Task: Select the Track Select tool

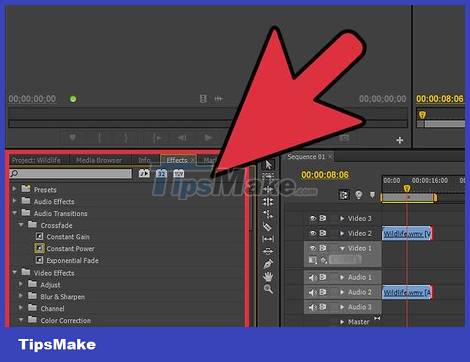Action: pyautogui.click(x=268, y=177)
